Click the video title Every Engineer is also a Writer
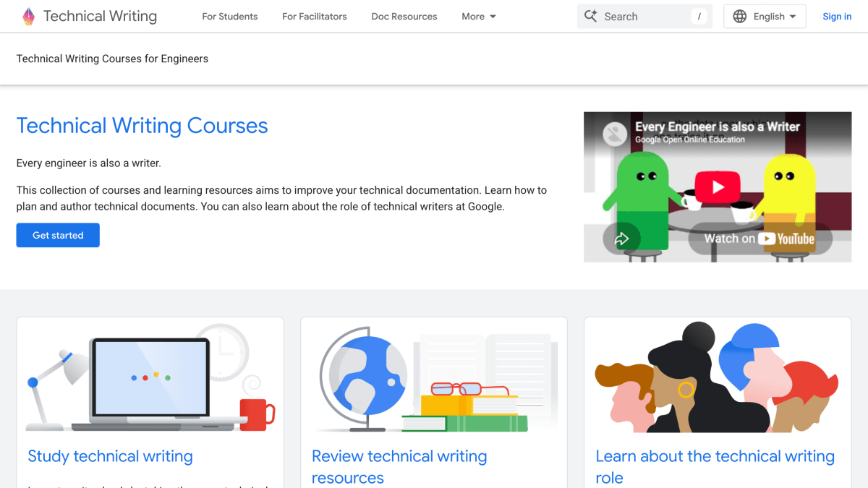The image size is (868, 488). [x=718, y=127]
